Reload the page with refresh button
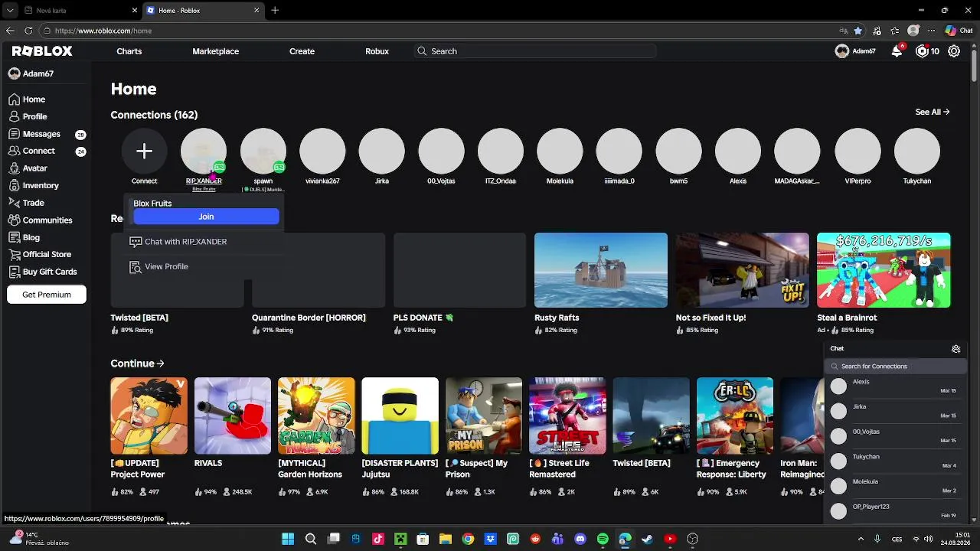The width and height of the screenshot is (980, 551). click(x=28, y=31)
